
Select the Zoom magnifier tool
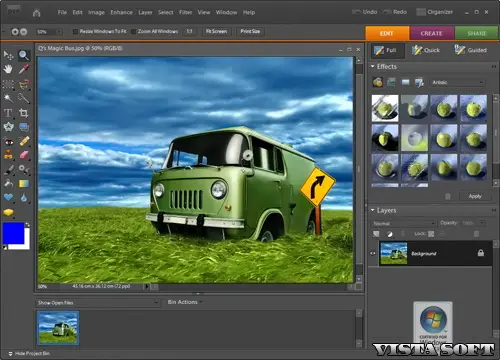click(23, 55)
